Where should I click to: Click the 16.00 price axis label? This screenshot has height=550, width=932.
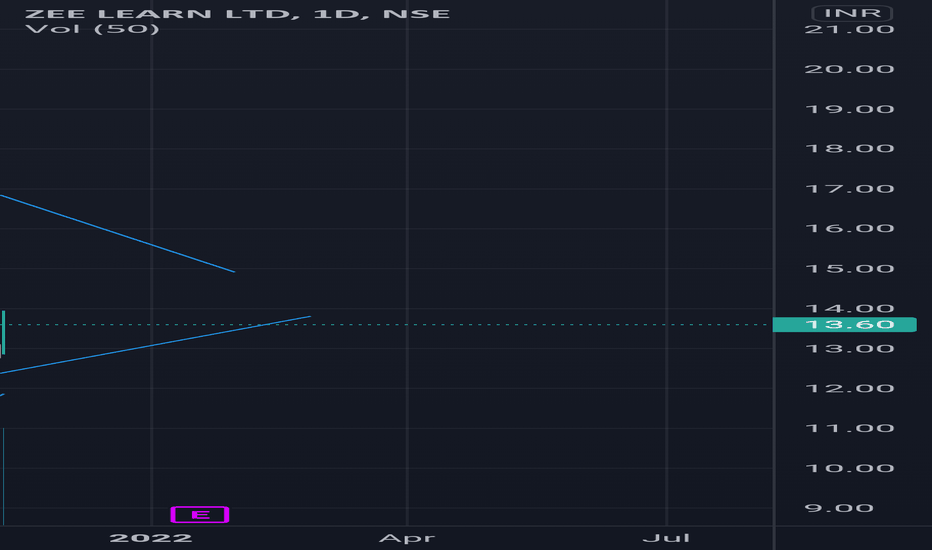coord(849,228)
